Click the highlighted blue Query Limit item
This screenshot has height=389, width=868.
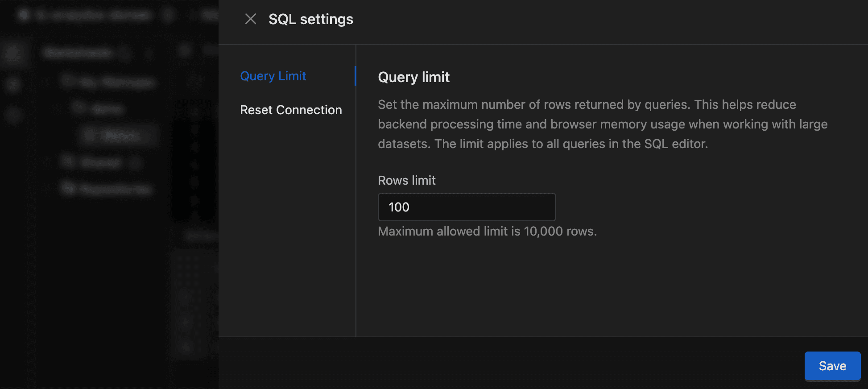click(x=273, y=76)
